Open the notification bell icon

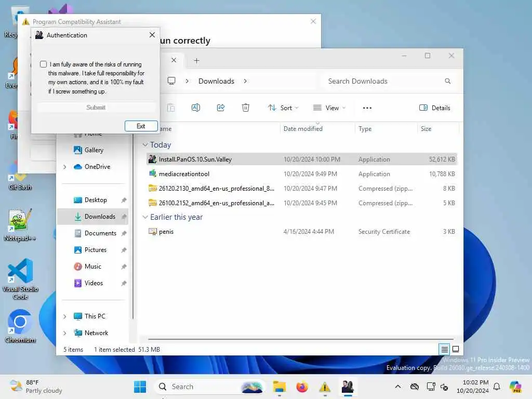pos(497,387)
